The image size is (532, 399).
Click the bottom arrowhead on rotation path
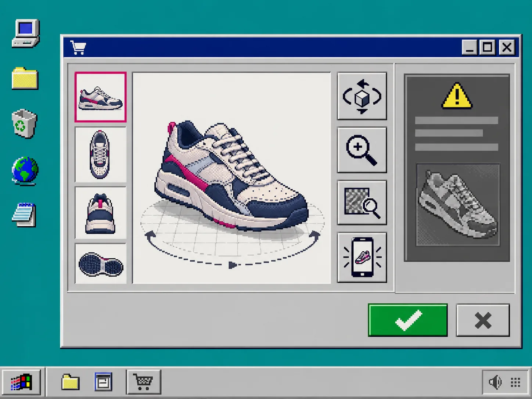click(233, 265)
